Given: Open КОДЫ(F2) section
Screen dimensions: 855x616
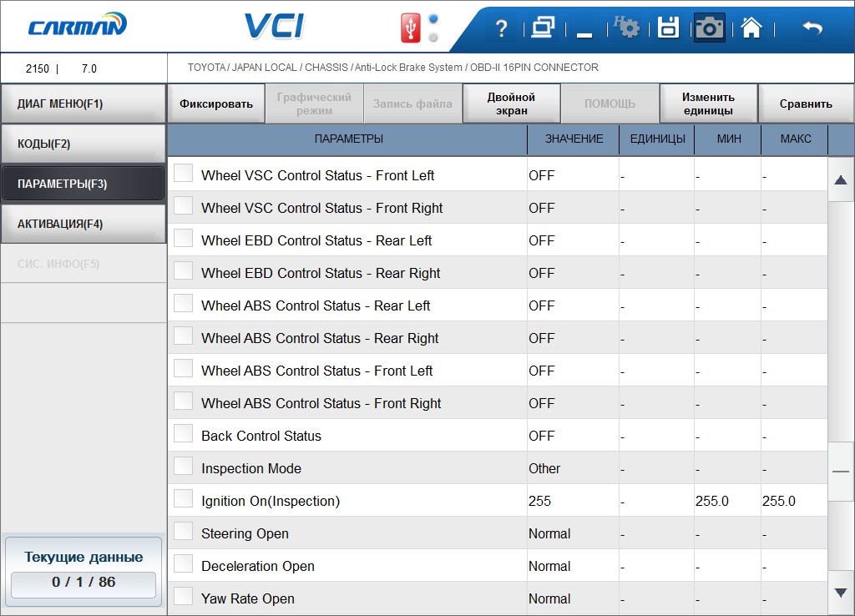Looking at the screenshot, I should [x=83, y=144].
